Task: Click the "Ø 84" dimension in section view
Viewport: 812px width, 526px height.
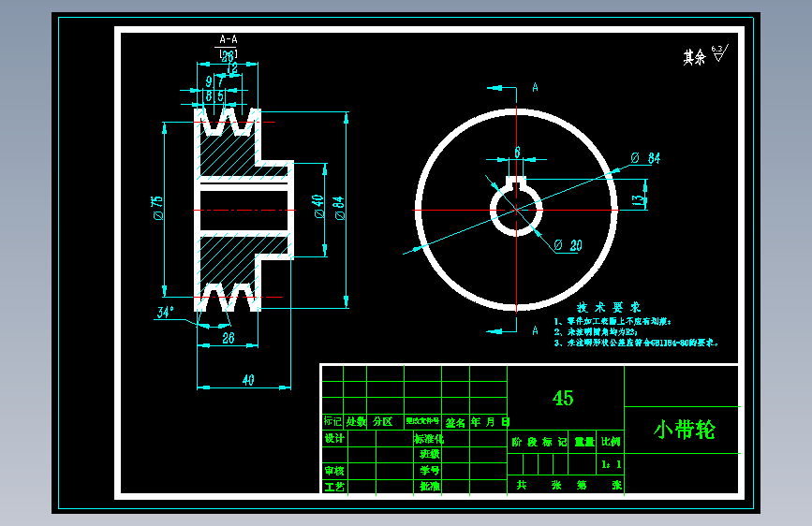Action: (x=339, y=208)
